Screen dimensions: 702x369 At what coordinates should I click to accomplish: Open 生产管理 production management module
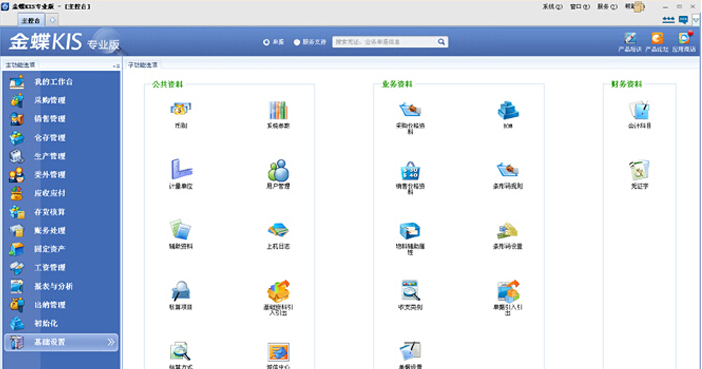[62, 156]
